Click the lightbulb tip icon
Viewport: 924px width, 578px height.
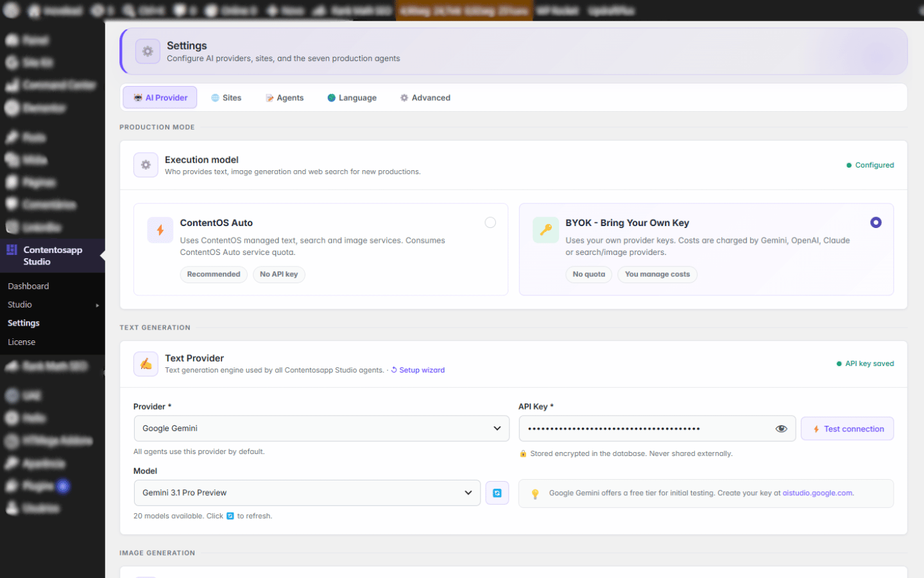pos(535,494)
